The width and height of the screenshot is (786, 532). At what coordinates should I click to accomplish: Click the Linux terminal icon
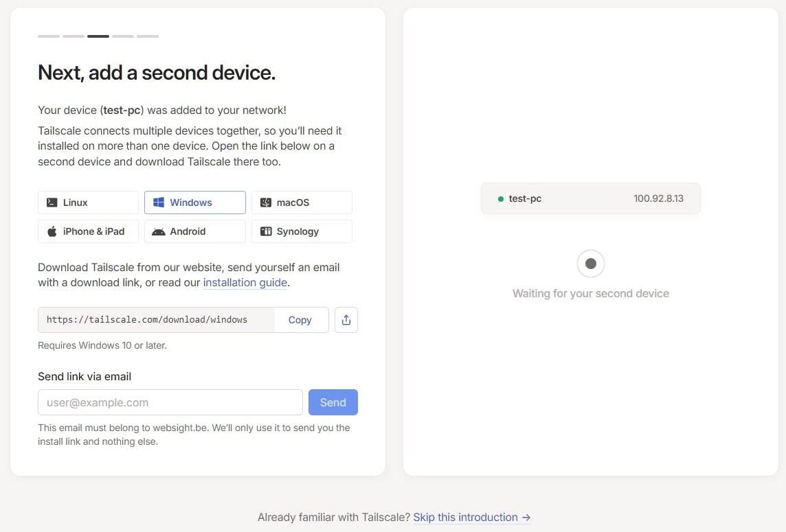(x=52, y=203)
